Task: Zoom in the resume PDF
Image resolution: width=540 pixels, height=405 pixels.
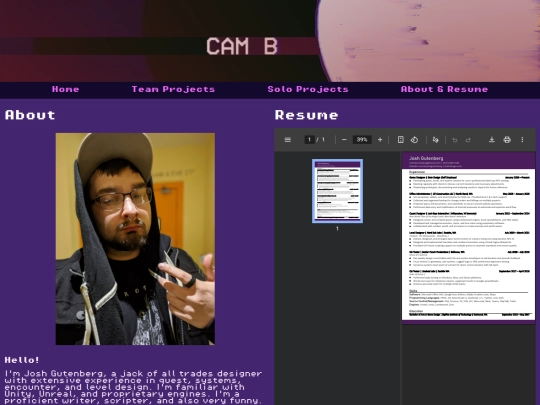Action: 380,139
